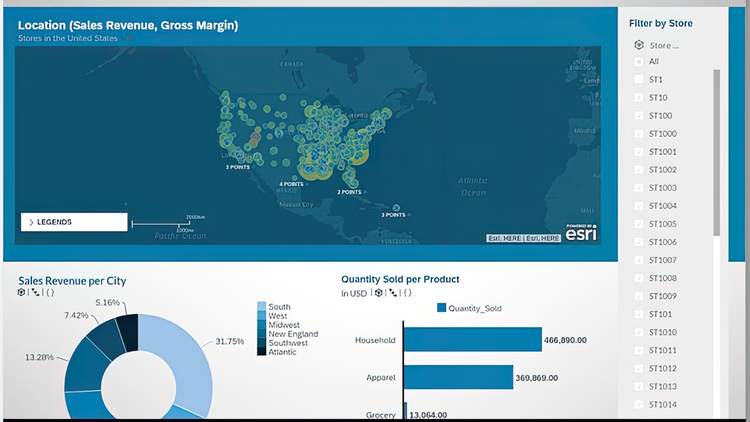Click the 'In USD' label under Quantity Sold
This screenshot has width=750, height=422.
coord(354,293)
